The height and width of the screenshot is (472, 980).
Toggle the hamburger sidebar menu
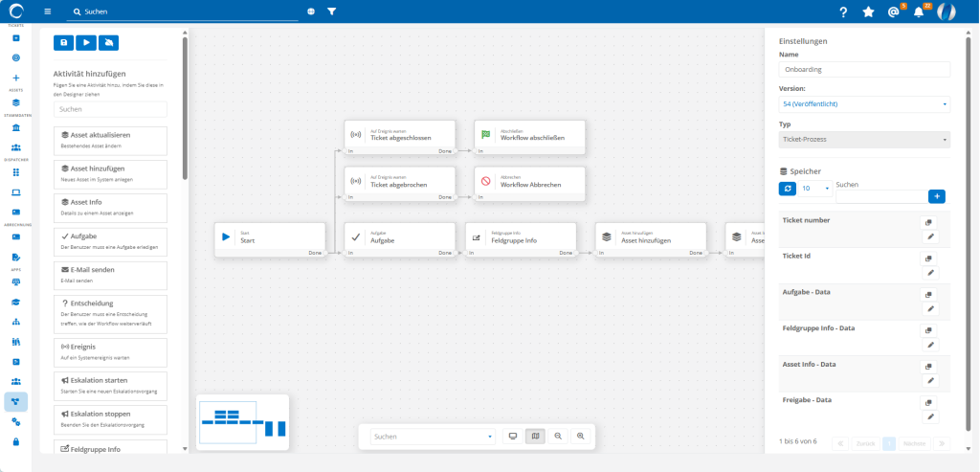tap(48, 11)
